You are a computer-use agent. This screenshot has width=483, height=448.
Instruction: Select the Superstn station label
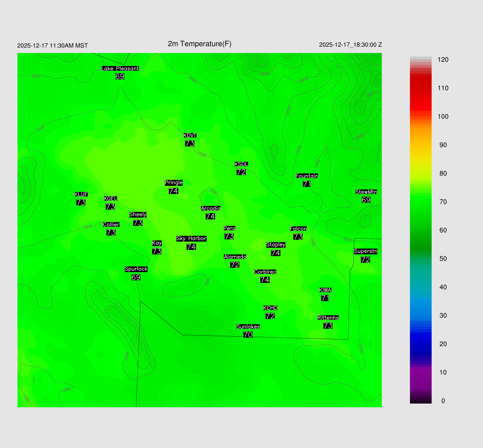365,251
